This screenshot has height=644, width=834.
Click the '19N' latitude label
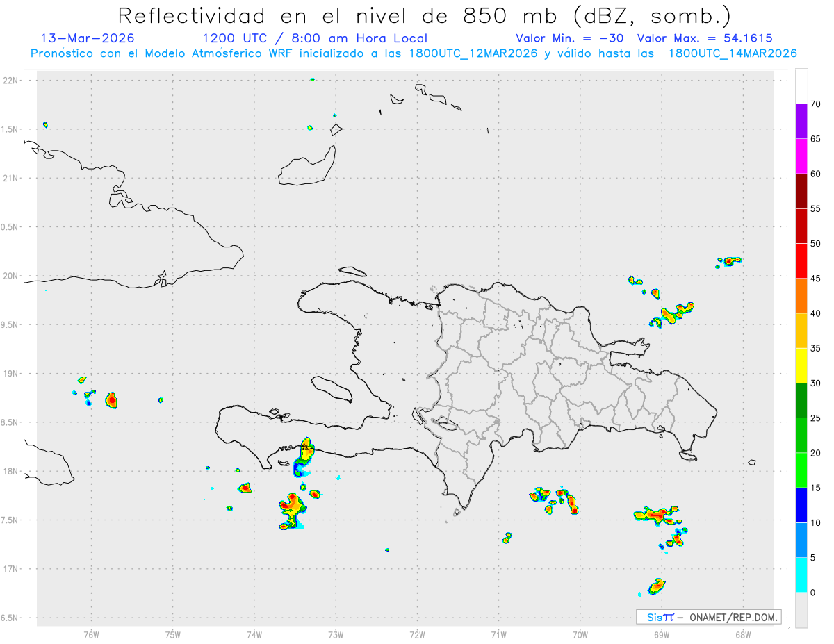pos(10,374)
